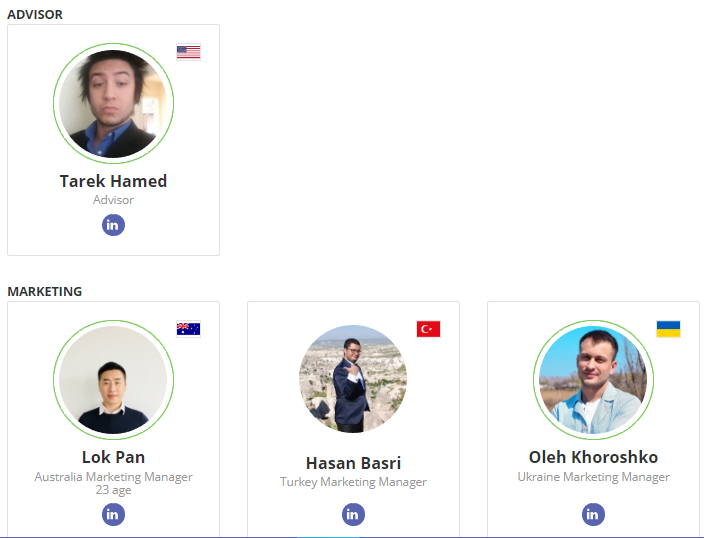Click the Lok Pan name heading
Image resolution: width=704 pixels, height=538 pixels.
pos(113,457)
